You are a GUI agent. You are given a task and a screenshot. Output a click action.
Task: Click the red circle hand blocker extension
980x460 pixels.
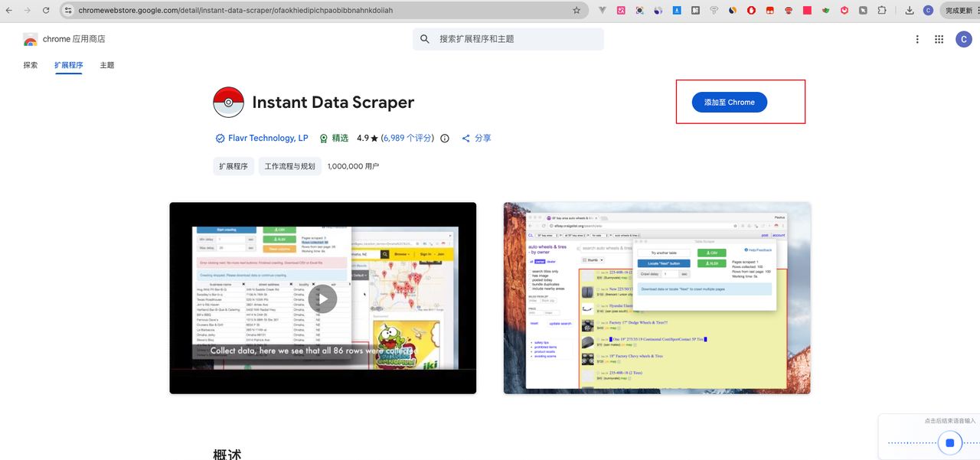tap(751, 11)
